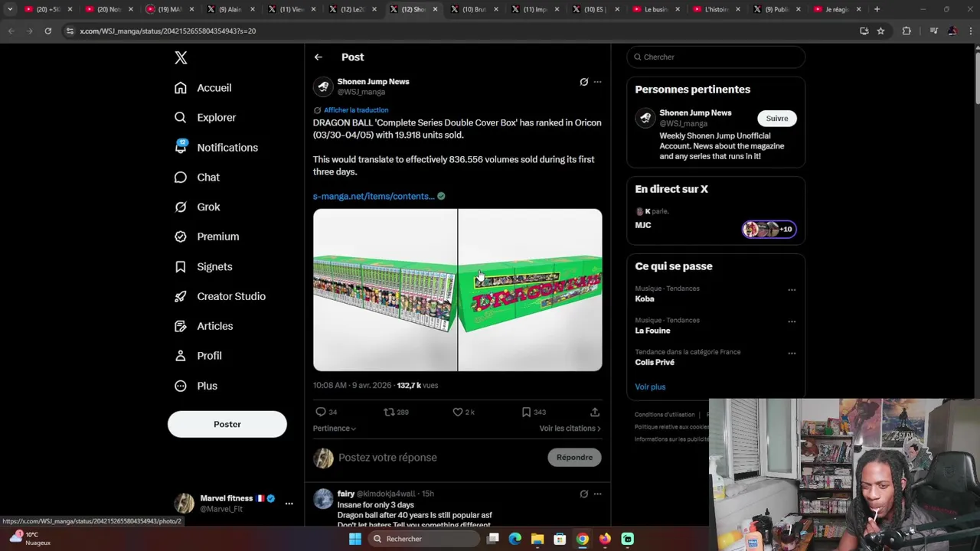Image resolution: width=980 pixels, height=551 pixels.
Task: Click the reply icon with 34 replies
Action: coord(322,412)
